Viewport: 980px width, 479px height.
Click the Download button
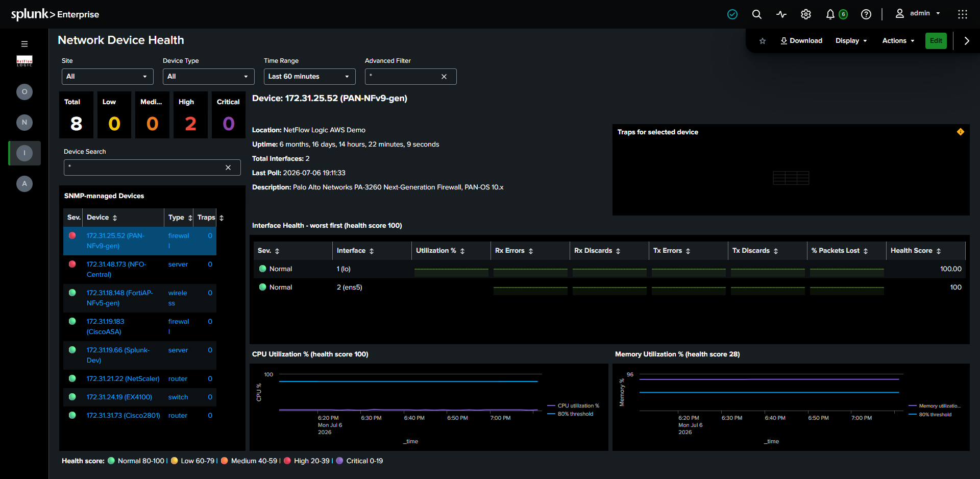tap(801, 41)
